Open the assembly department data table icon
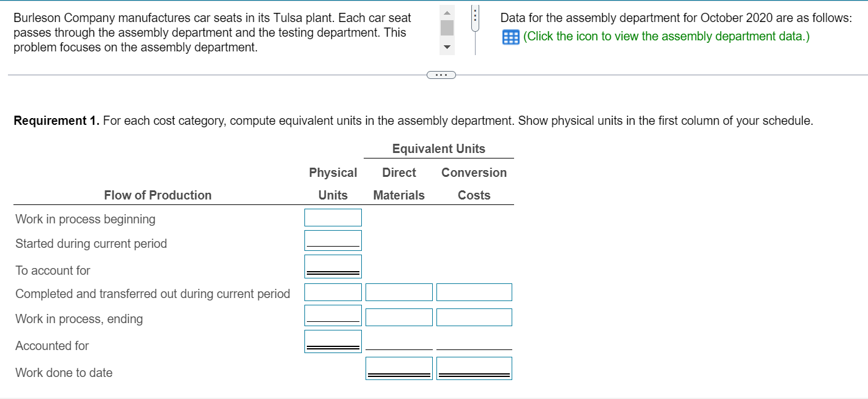The width and height of the screenshot is (868, 399). [509, 37]
